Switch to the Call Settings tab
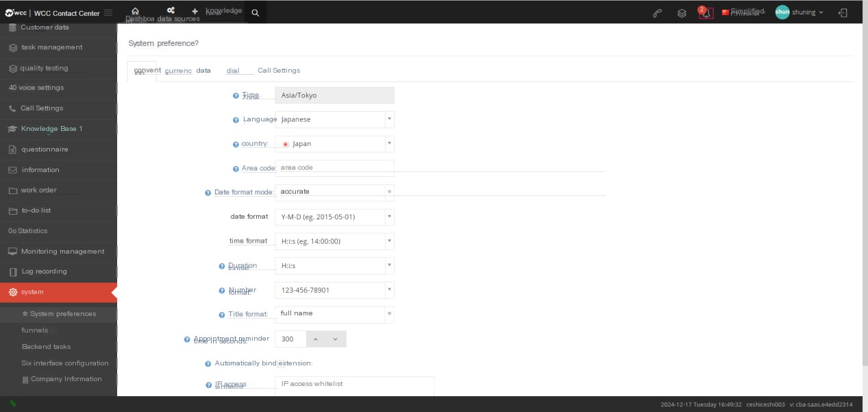This screenshot has width=868, height=412. [279, 71]
